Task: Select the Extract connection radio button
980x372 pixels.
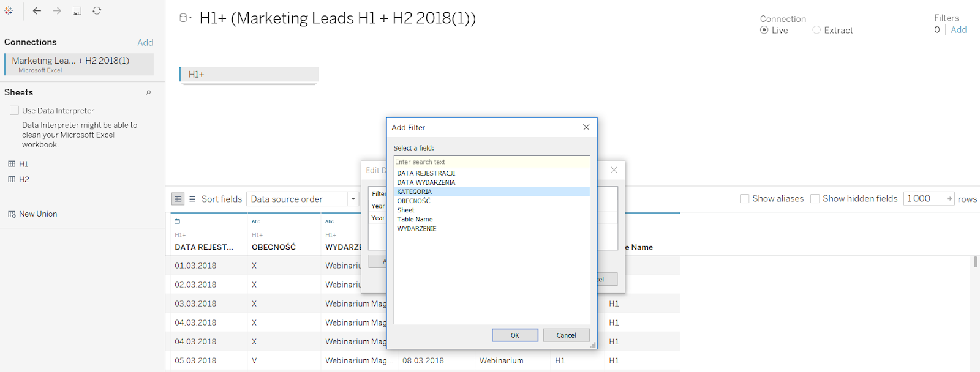Action: [x=816, y=30]
